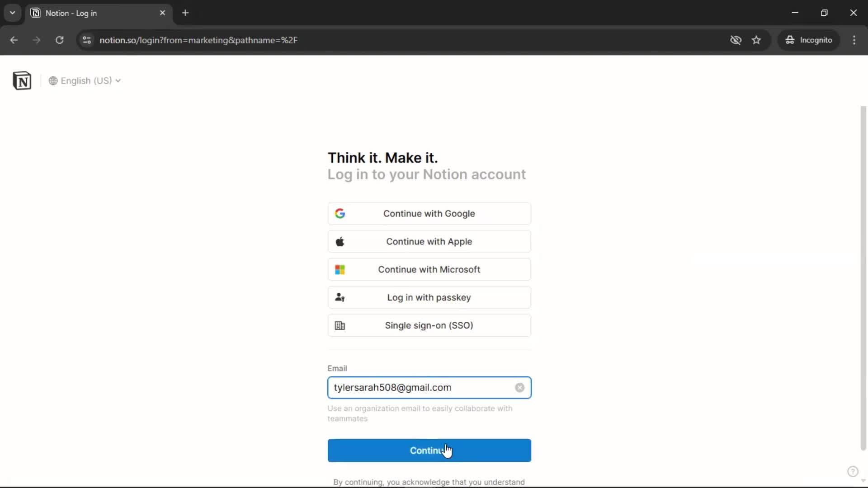Click the "Log in to your Notion account" text
This screenshot has width=868, height=488.
click(x=426, y=174)
